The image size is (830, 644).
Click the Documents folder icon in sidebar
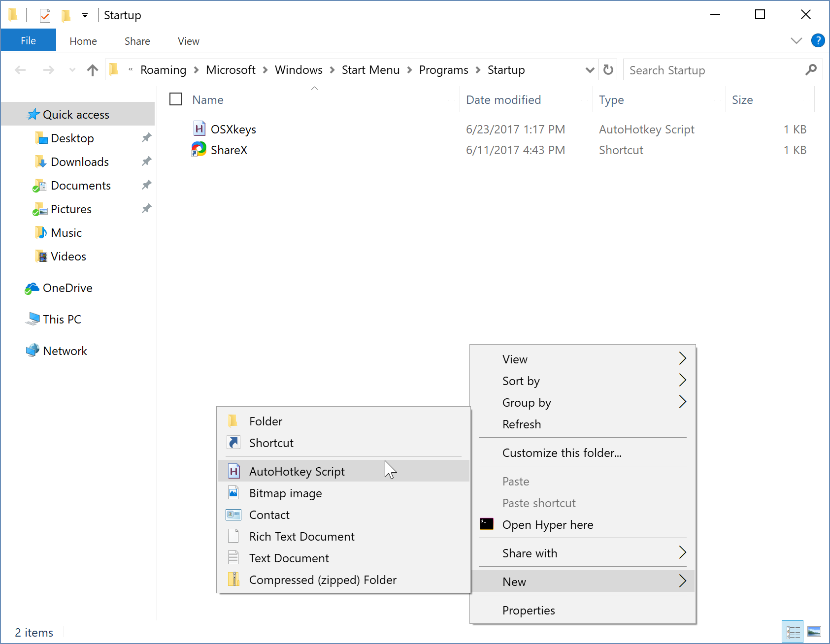[x=39, y=186]
